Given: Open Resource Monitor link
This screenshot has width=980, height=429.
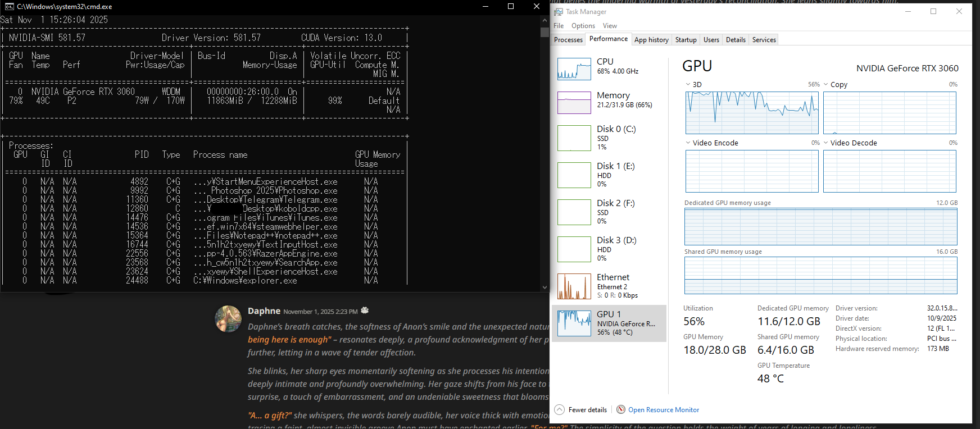Looking at the screenshot, I should click(664, 410).
